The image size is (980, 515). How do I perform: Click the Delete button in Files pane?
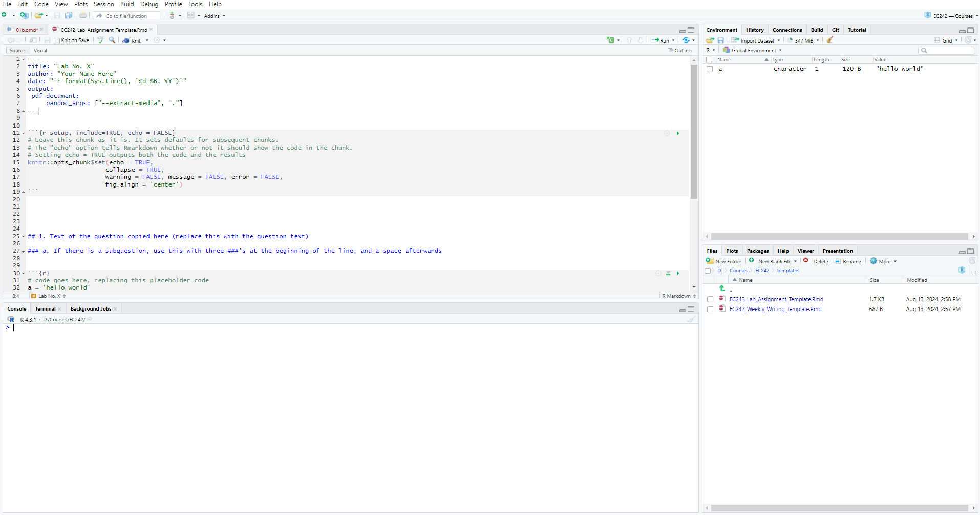816,261
